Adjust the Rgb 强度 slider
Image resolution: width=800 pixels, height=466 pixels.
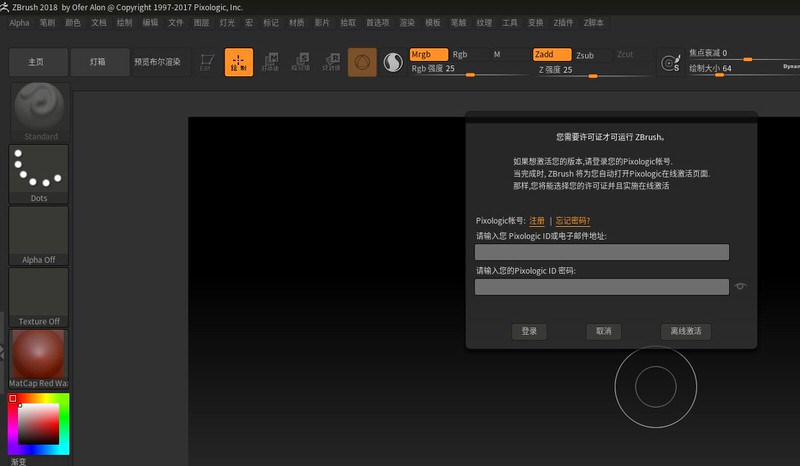(468, 70)
